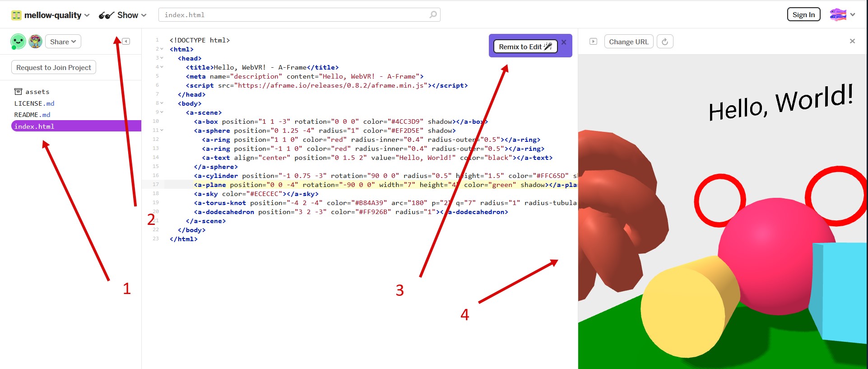Fold the head tag on line 3
The image size is (868, 369).
[x=162, y=58]
